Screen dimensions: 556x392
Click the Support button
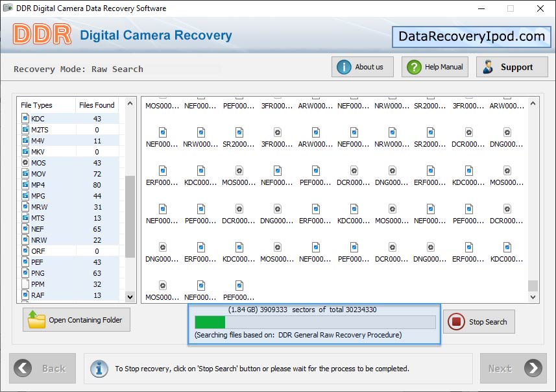(512, 67)
